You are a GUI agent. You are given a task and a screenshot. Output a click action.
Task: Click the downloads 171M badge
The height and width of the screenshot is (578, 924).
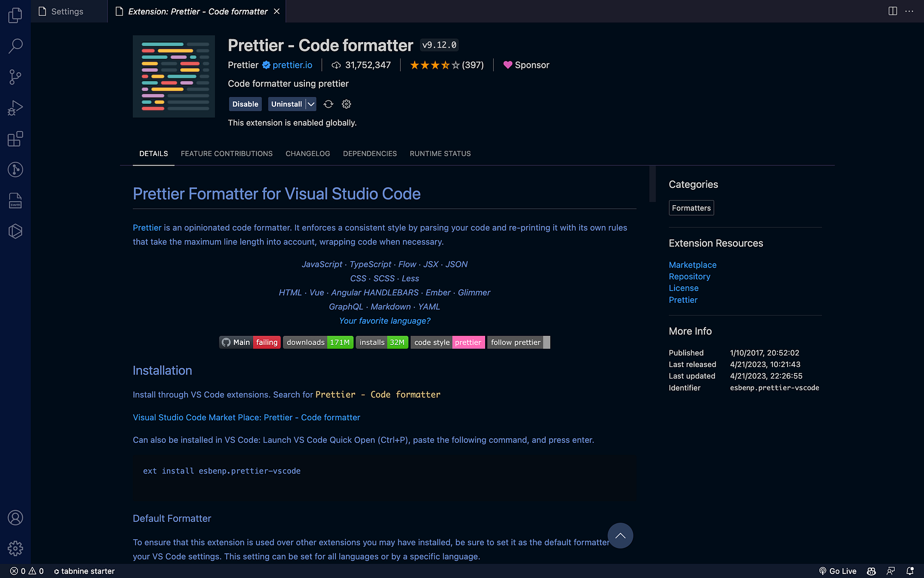(x=318, y=342)
